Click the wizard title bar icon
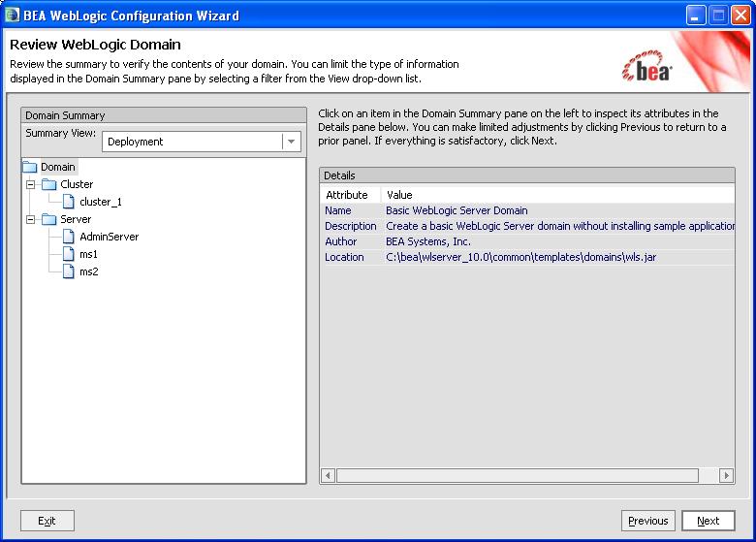Screen dimensions: 756x542 pyautogui.click(x=12, y=16)
